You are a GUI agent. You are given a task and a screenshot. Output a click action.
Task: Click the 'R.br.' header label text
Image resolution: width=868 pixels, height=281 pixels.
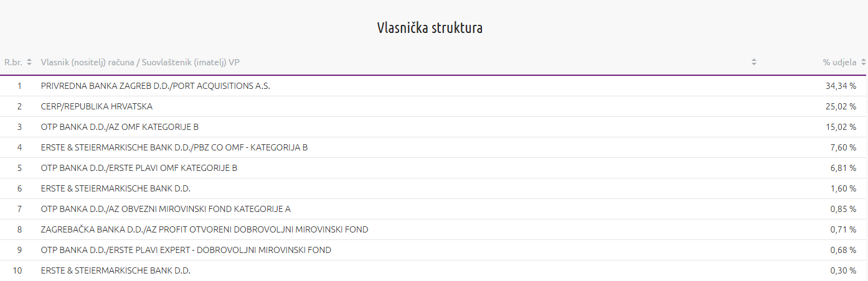pos(14,62)
